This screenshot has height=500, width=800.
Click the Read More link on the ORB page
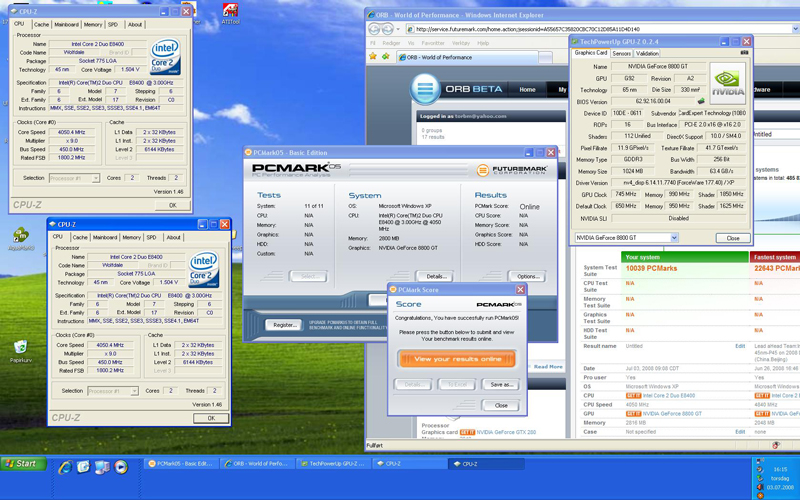[548, 366]
